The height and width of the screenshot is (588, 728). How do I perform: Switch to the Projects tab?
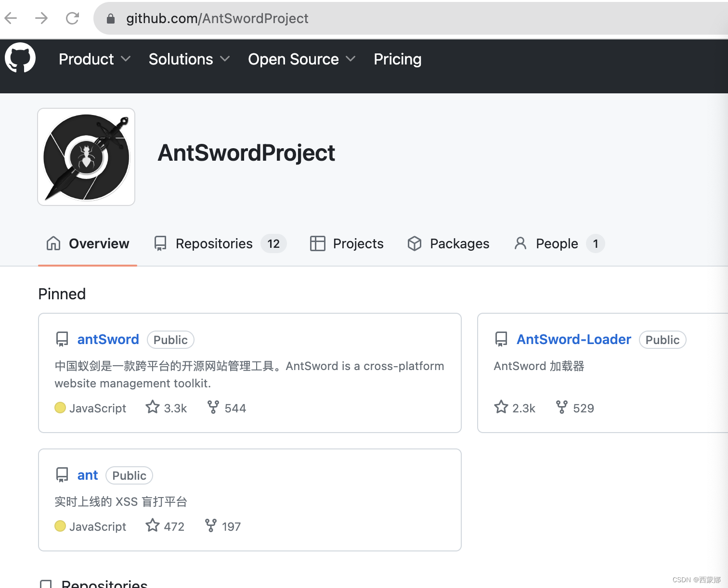(x=347, y=243)
